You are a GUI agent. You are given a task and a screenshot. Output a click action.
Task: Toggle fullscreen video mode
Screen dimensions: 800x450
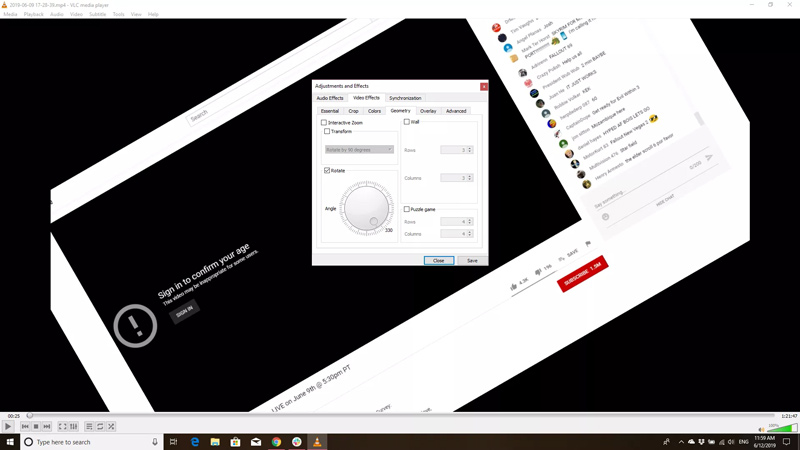[x=62, y=427]
